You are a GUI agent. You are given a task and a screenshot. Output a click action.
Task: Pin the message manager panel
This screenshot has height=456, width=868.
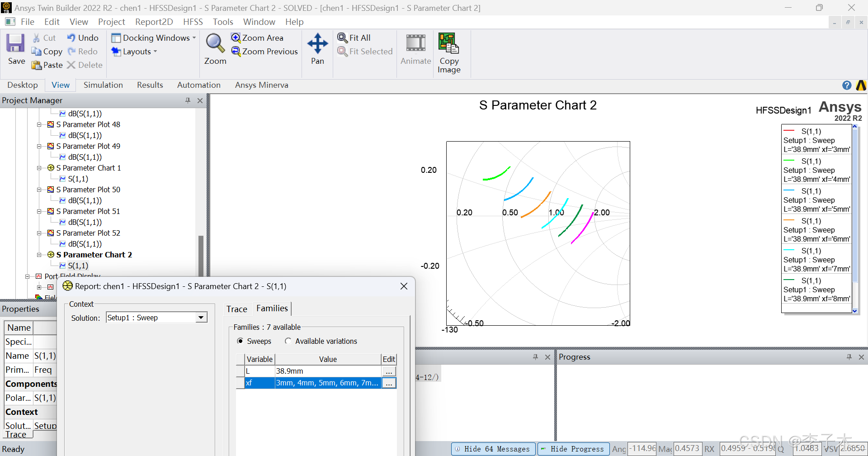535,357
